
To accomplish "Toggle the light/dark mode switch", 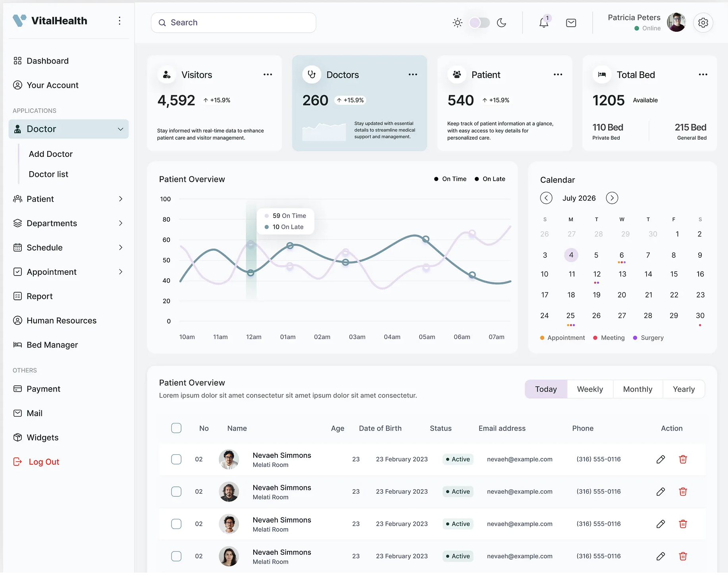I will [479, 23].
